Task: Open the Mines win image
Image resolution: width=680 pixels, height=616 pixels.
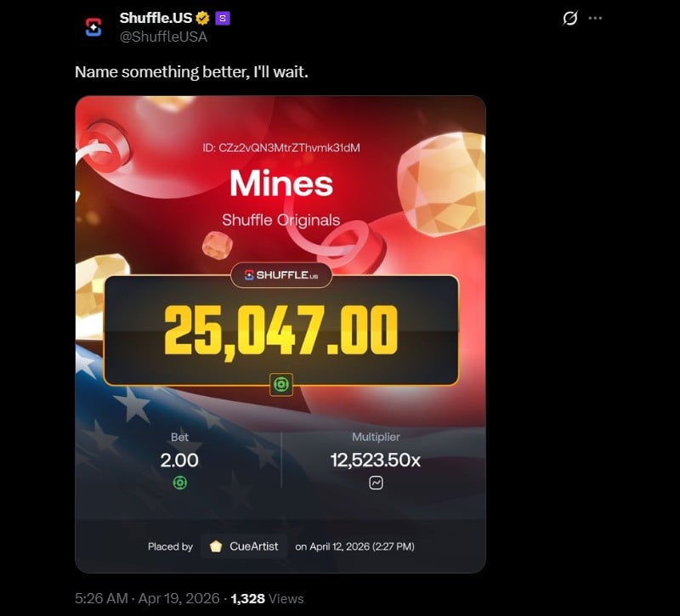Action: [x=280, y=334]
